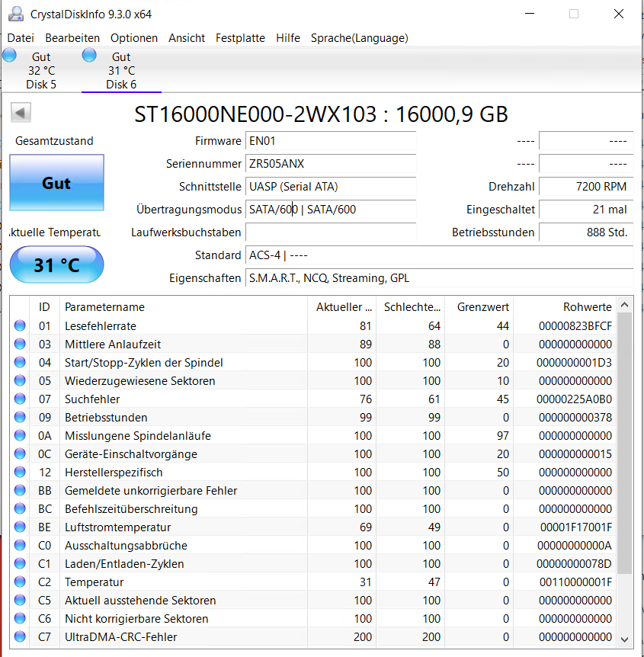
Task: Click status orb of Gemeldete unkorrigierbare Fehler
Action: click(20, 490)
